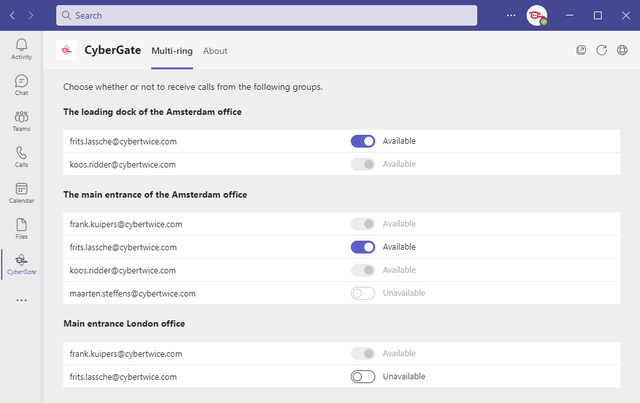Close the Teams window
Screen dimensions: 640x403
626,16
